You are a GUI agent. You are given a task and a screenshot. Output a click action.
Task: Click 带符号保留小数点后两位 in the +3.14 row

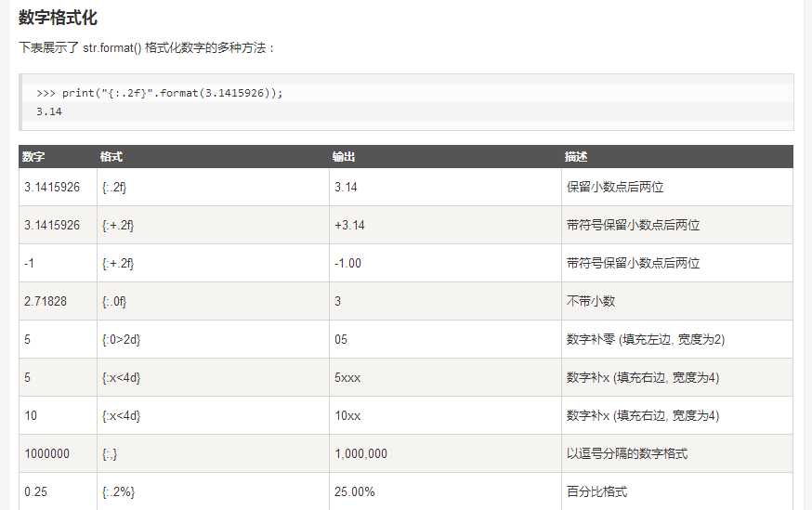tap(633, 225)
